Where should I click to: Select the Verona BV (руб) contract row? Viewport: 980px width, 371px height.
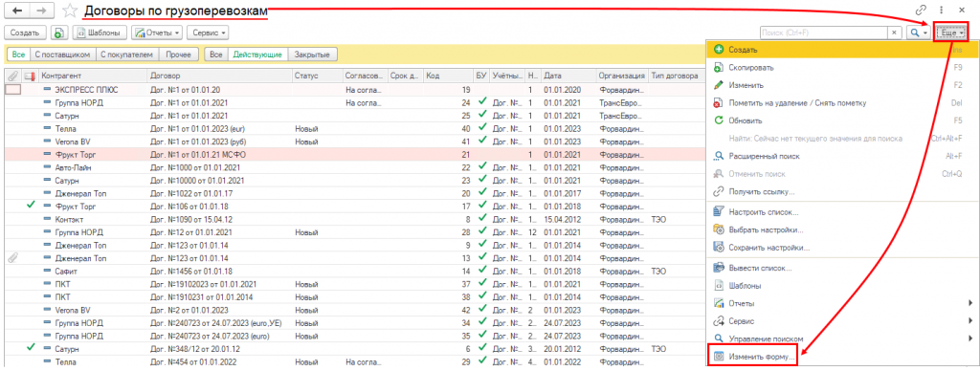(355, 142)
